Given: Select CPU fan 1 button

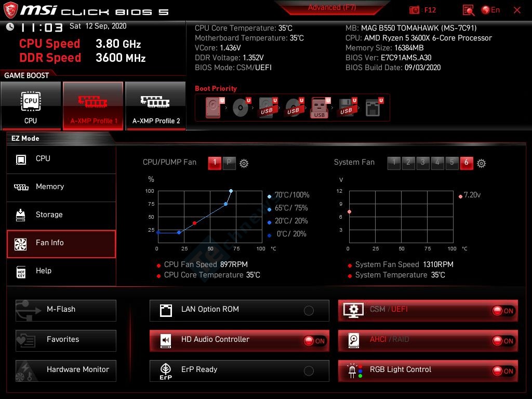Looking at the screenshot, I should click(x=215, y=163).
